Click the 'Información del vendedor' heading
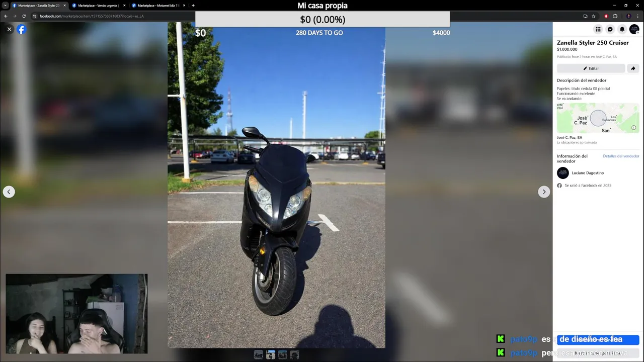This screenshot has height=362, width=644. tap(572, 158)
